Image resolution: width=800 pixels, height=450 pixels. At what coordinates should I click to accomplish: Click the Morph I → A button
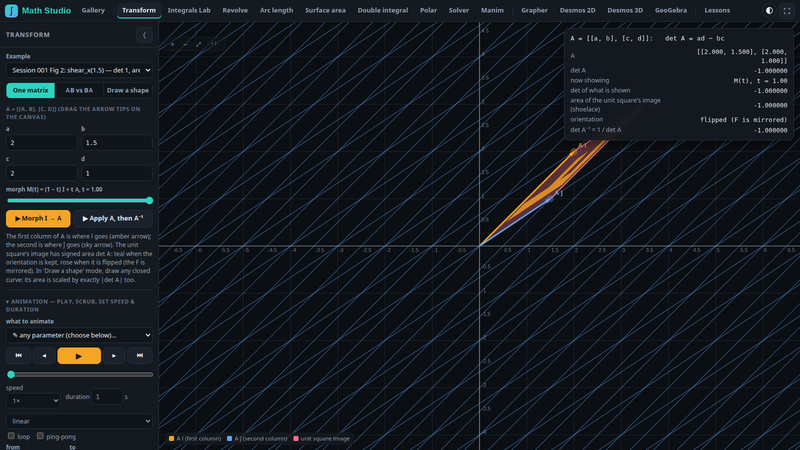click(x=38, y=218)
